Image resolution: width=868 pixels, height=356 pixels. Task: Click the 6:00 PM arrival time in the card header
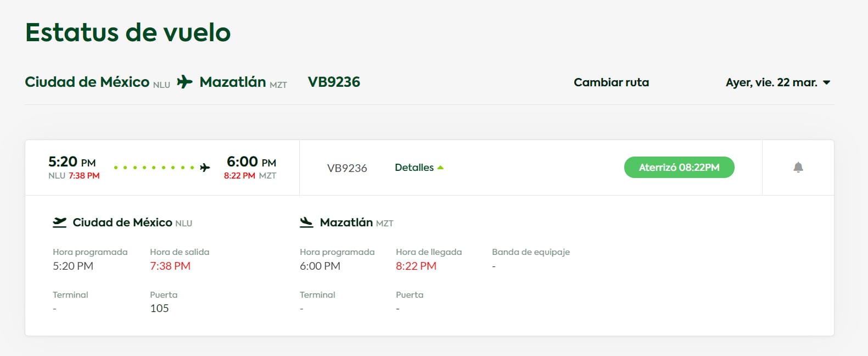point(251,162)
